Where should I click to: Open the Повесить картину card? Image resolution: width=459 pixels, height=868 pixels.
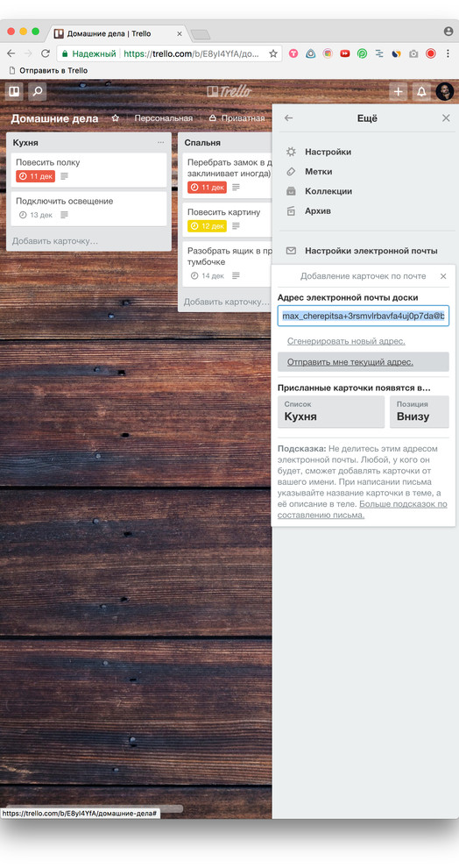point(227,220)
